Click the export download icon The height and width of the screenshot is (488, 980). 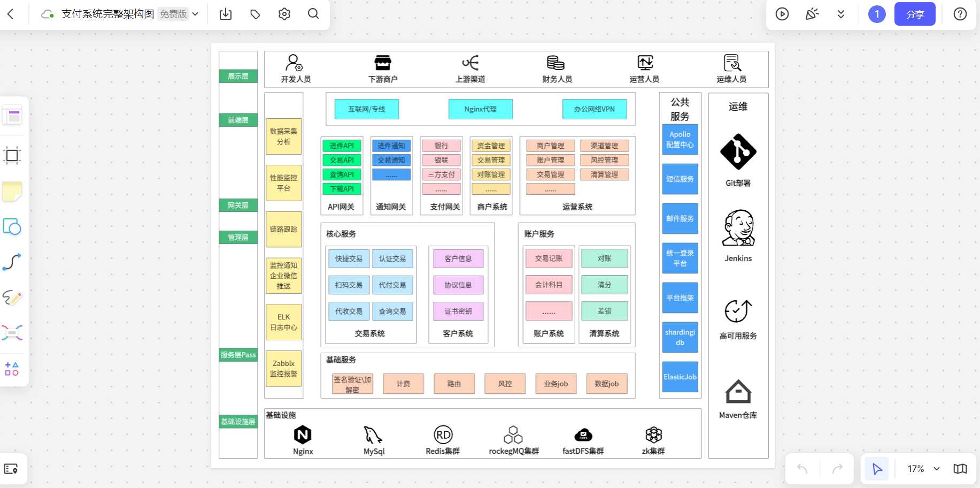pos(226,14)
